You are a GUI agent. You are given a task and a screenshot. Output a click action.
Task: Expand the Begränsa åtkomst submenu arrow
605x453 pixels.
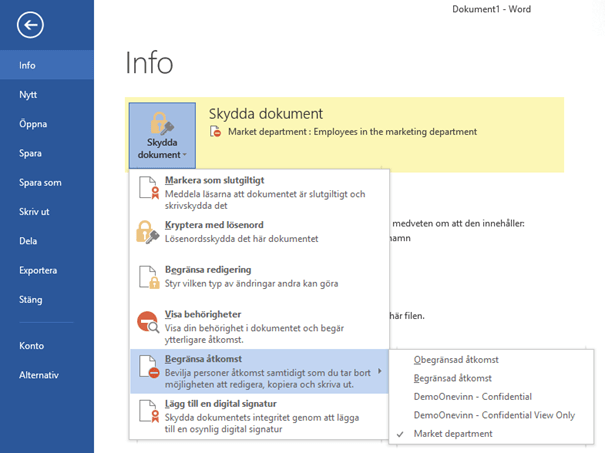click(x=381, y=371)
